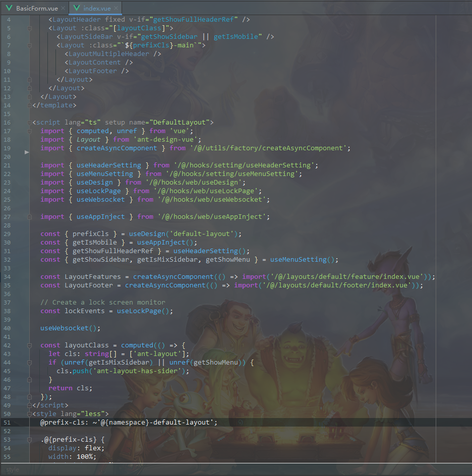This screenshot has height=476, width=472.
Task: Collapse the Layout block on line 5
Action: click(x=29, y=28)
